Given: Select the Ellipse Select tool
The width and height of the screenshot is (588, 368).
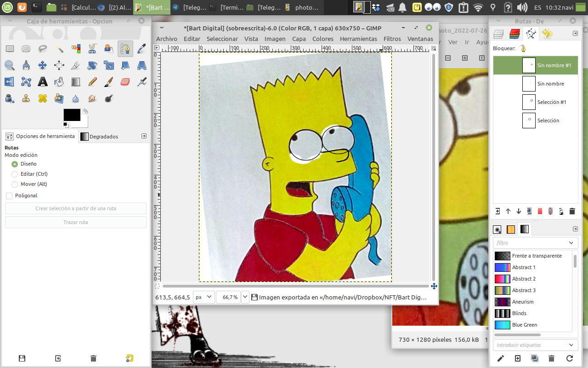Looking at the screenshot, I should (x=26, y=48).
